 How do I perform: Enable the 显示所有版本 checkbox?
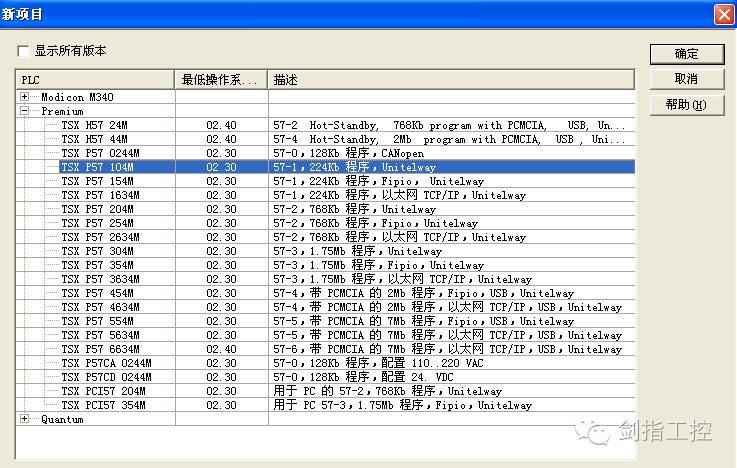23,51
